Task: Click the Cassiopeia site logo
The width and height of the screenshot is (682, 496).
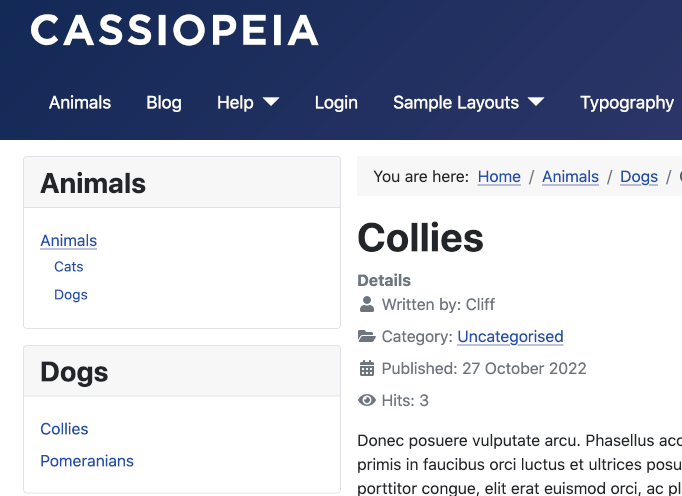Action: point(175,31)
